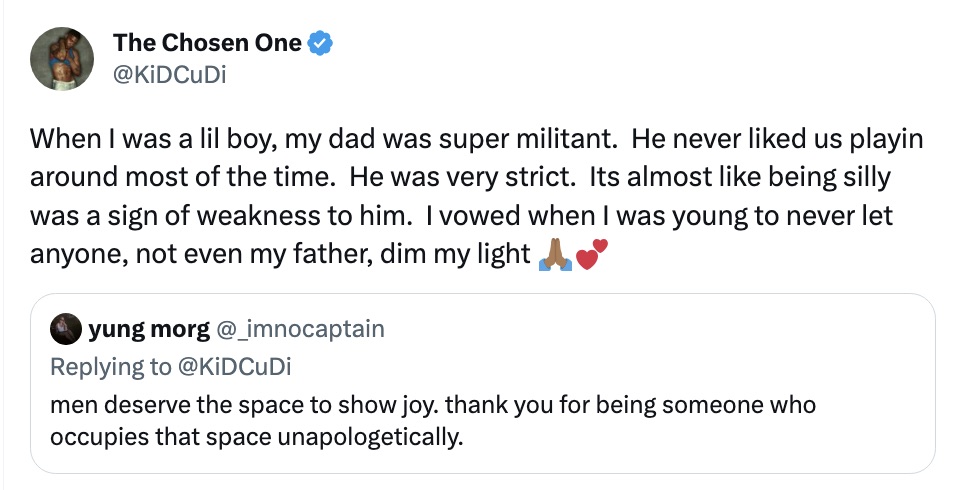Click the praying hands emoji
Image resolution: width=957 pixels, height=490 pixels.
554,255
